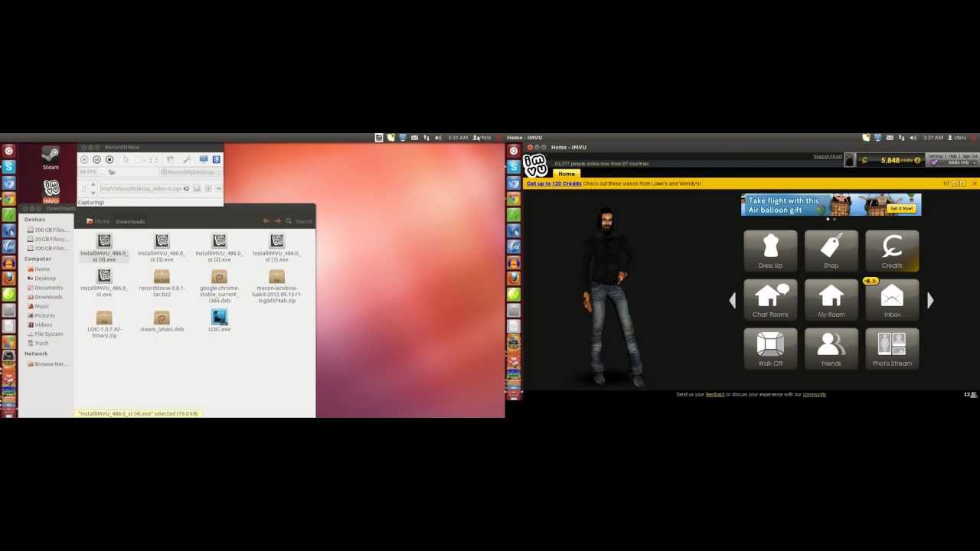Select the Walk Off tile
This screenshot has width=980, height=551.
click(770, 349)
